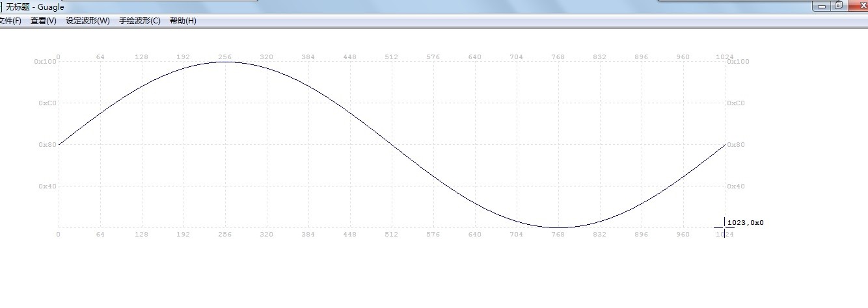Click the bottom axis label 128
The height and width of the screenshot is (308, 868).
(141, 234)
